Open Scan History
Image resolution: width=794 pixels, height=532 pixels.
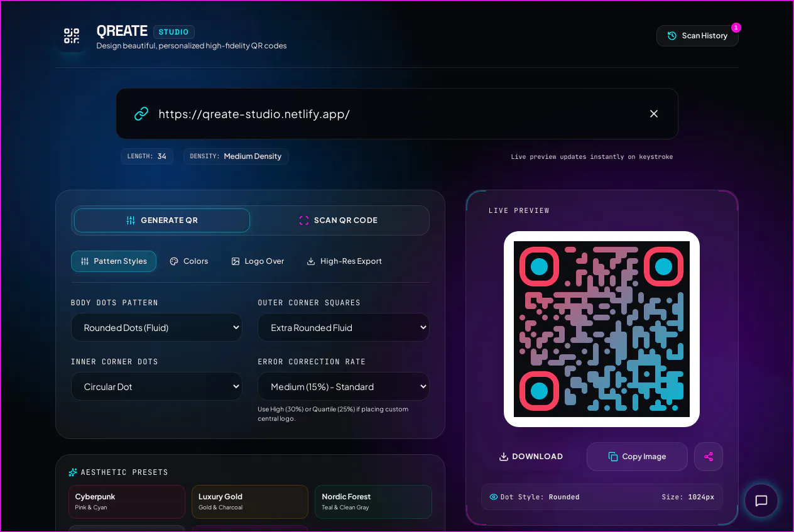click(697, 36)
